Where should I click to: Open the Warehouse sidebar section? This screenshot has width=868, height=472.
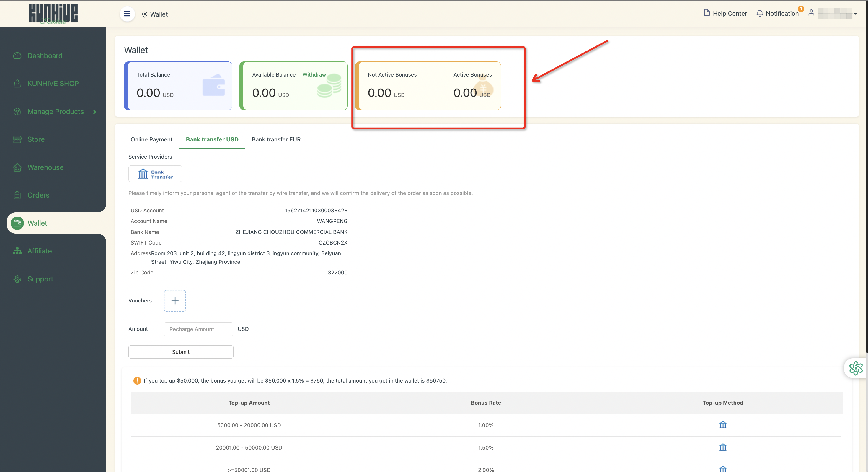45,167
